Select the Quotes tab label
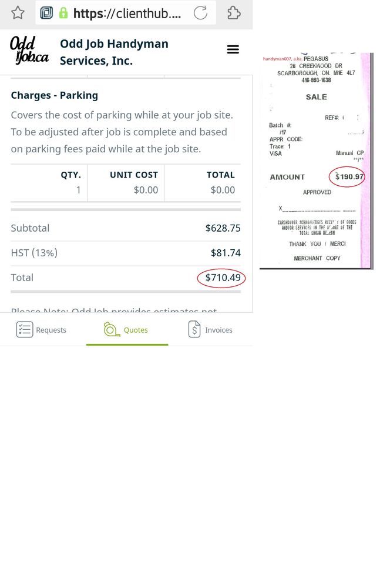380x588 pixels. point(136,330)
